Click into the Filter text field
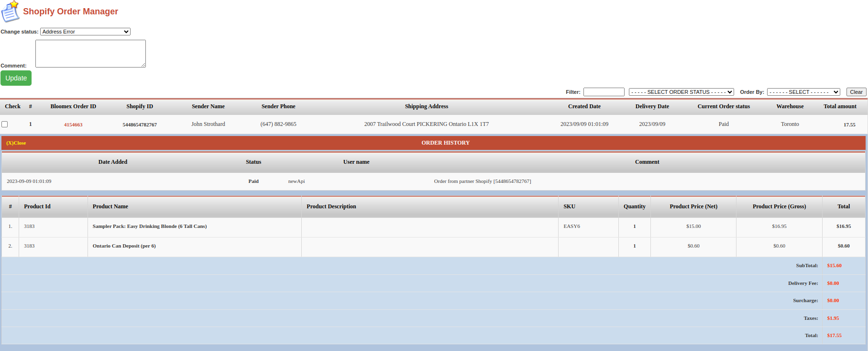 604,92
